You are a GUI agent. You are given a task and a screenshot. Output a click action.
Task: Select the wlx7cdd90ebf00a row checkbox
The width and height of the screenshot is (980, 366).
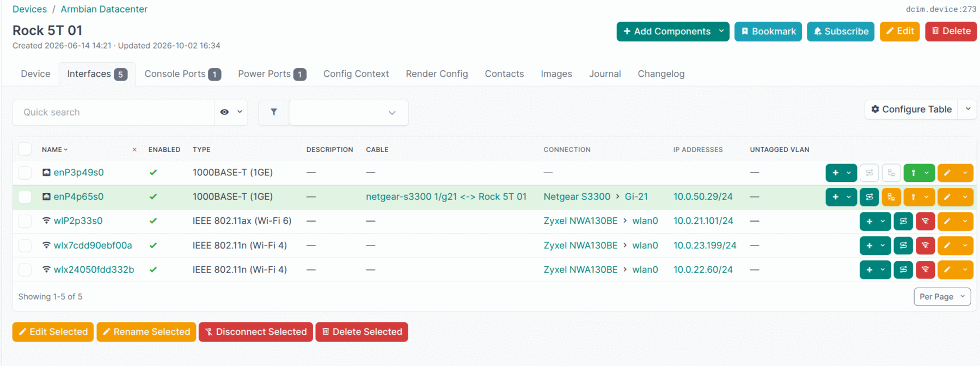tap(25, 246)
